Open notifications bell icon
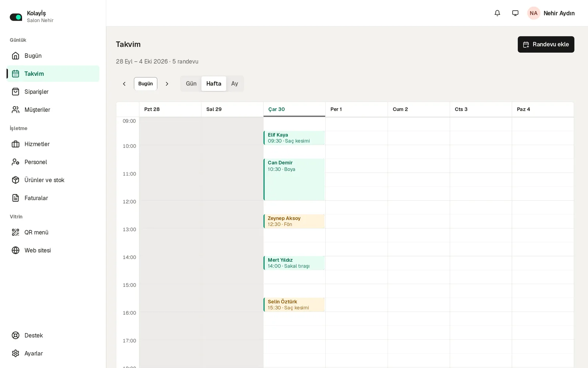The image size is (588, 368). pos(497,13)
